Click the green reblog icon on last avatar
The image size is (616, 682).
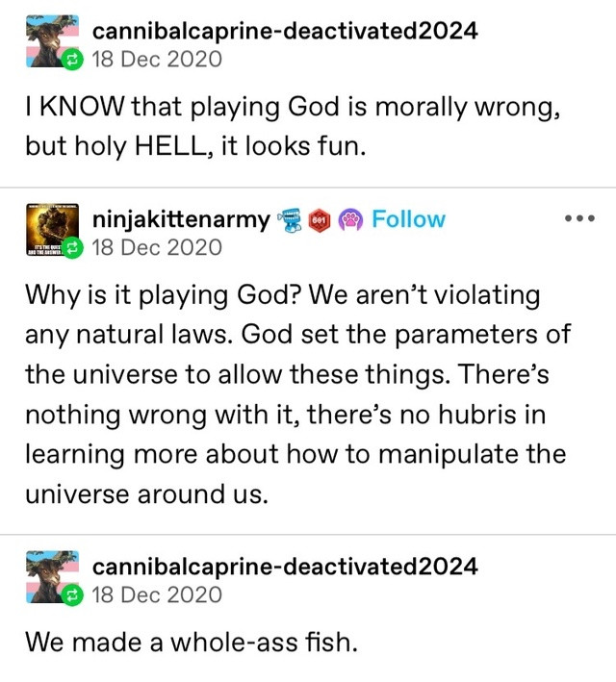point(71,597)
